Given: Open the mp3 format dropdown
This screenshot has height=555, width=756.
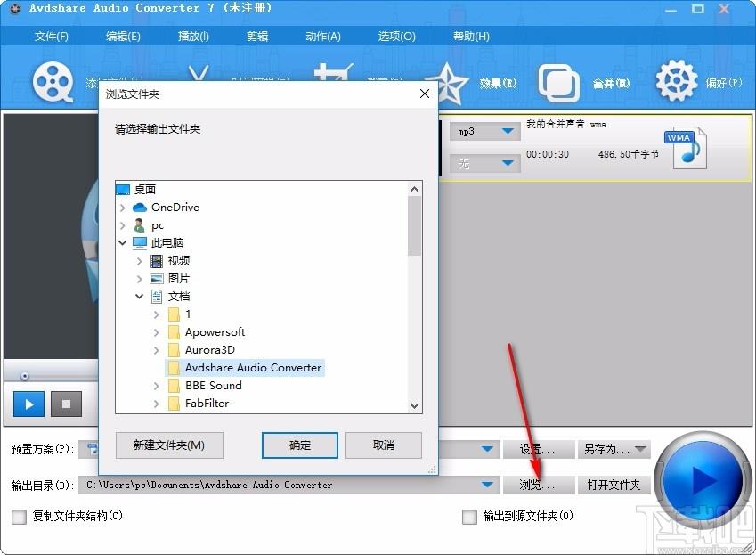Looking at the screenshot, I should [508, 131].
